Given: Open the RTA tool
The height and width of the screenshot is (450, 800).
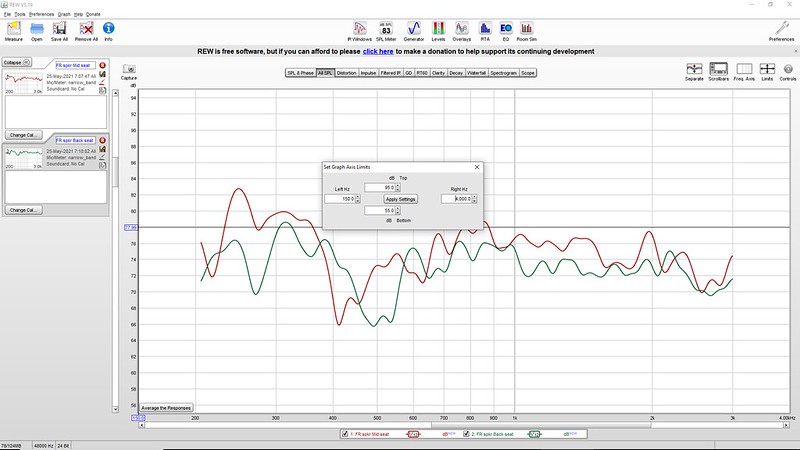Looking at the screenshot, I should (x=485, y=31).
